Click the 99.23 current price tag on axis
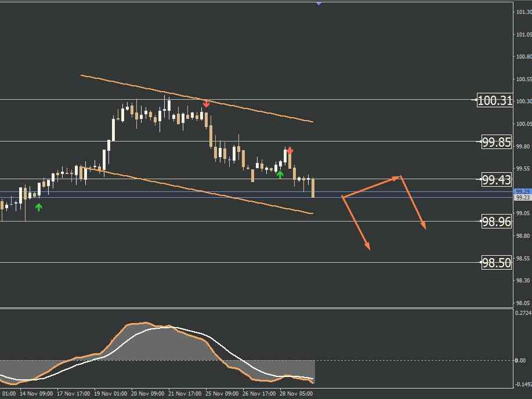 coord(523,197)
